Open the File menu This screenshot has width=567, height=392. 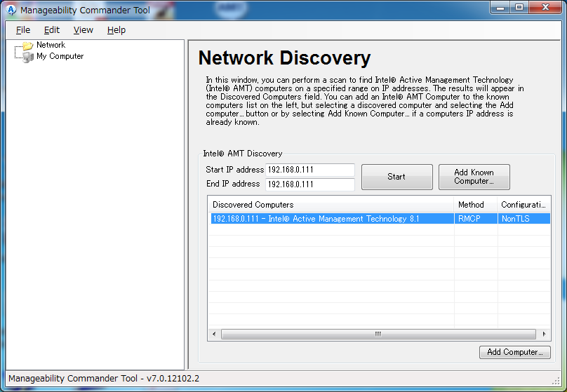click(23, 30)
